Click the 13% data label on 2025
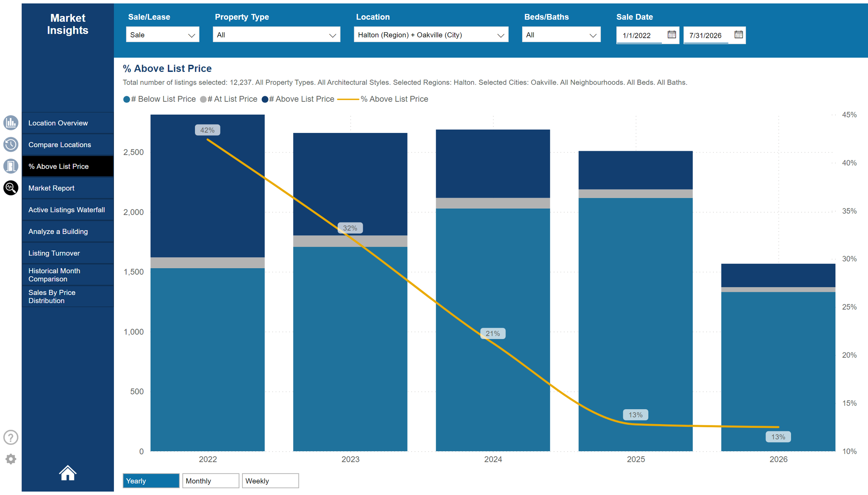 [635, 415]
